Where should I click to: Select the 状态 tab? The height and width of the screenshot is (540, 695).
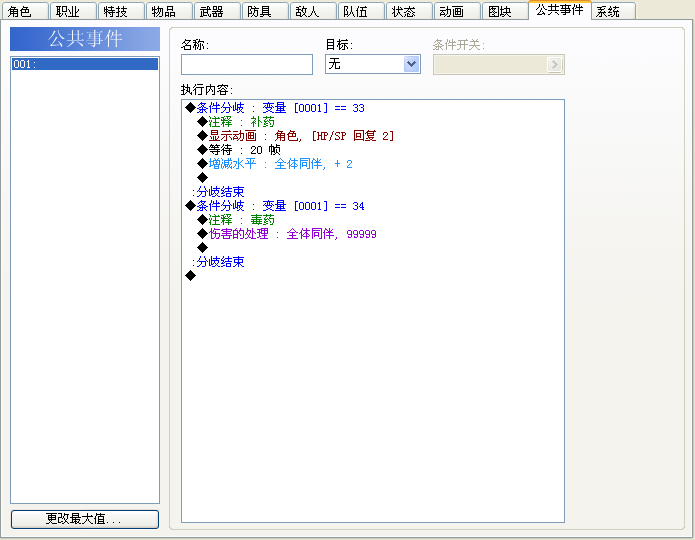(x=409, y=11)
